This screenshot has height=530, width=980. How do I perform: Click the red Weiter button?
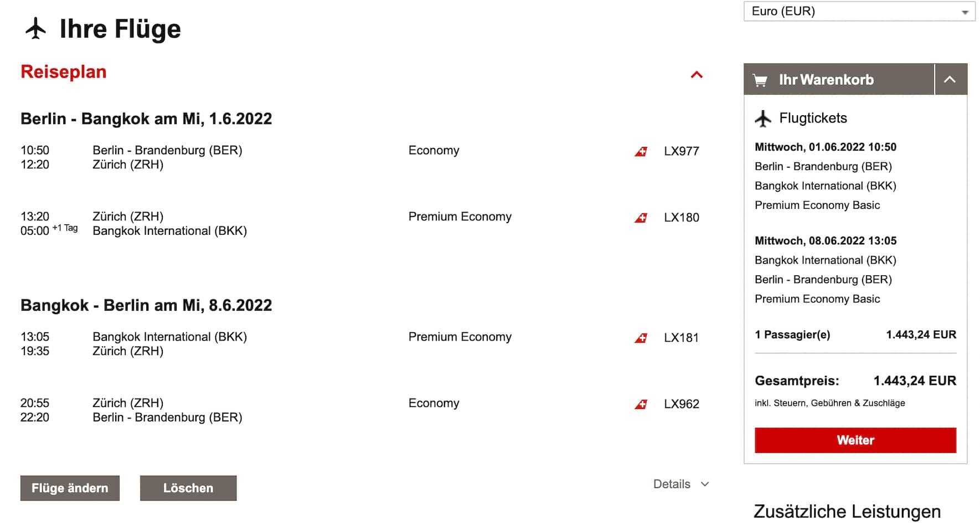(855, 440)
